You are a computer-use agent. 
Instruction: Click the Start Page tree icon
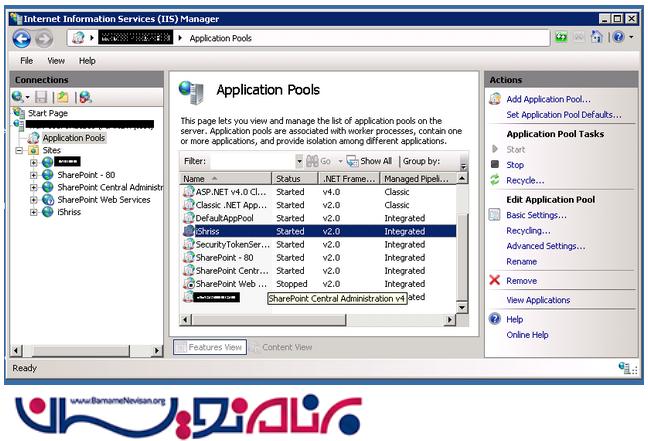(19, 112)
